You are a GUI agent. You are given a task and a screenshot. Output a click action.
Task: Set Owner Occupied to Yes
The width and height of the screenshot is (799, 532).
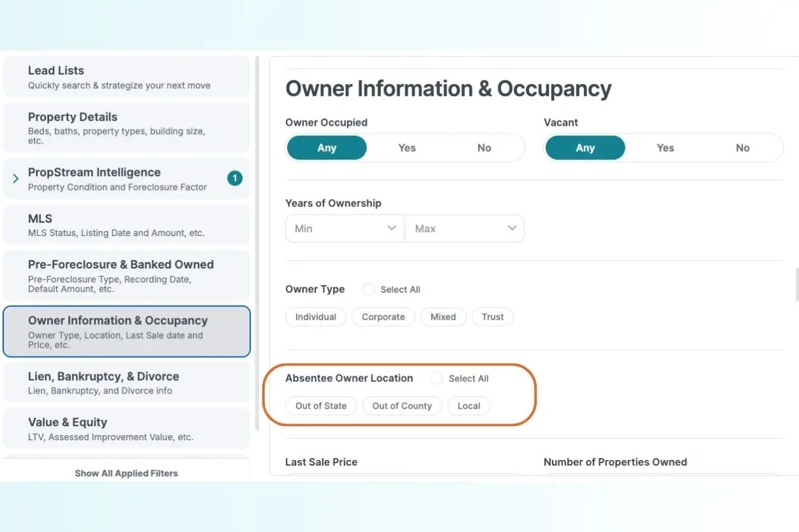click(x=407, y=147)
